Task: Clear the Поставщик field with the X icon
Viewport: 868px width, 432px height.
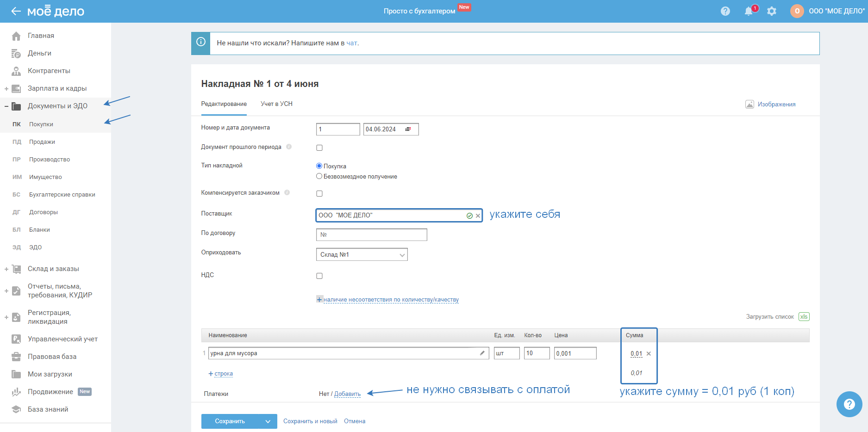Action: pyautogui.click(x=478, y=216)
